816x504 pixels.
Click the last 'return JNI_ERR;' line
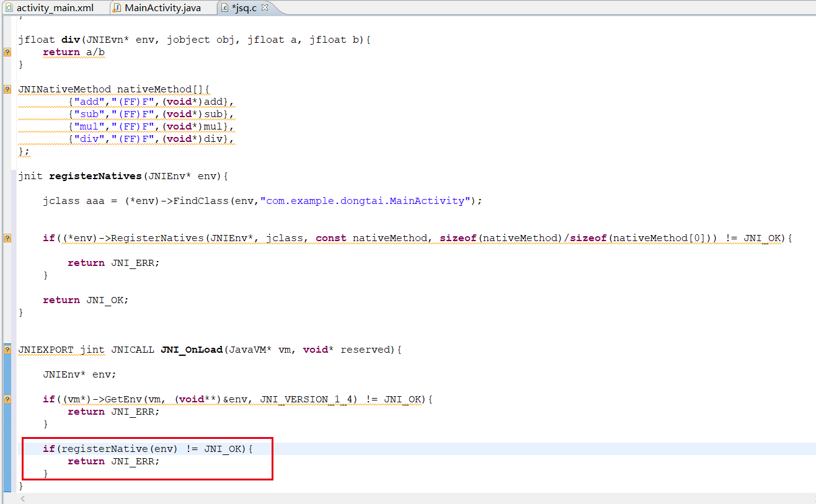[x=113, y=461]
